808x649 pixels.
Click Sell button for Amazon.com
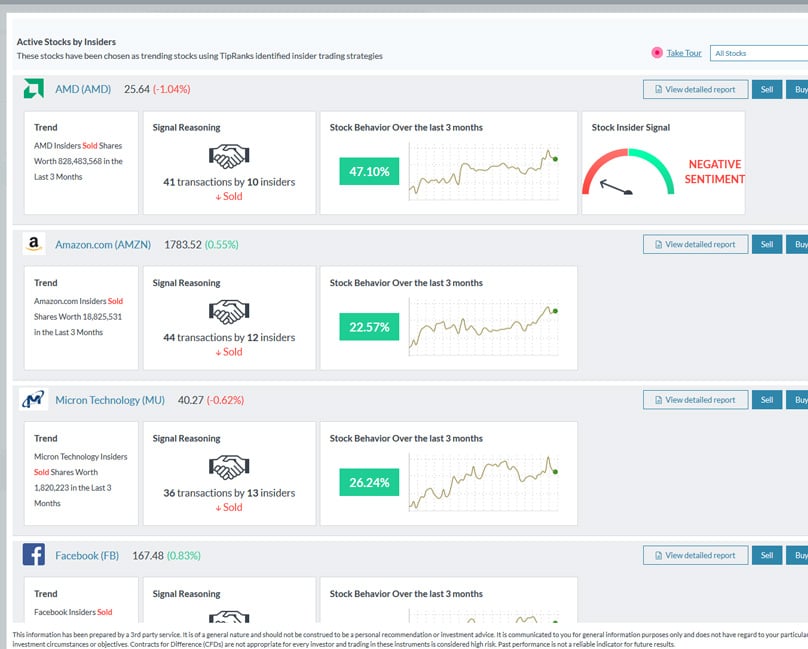click(x=767, y=244)
